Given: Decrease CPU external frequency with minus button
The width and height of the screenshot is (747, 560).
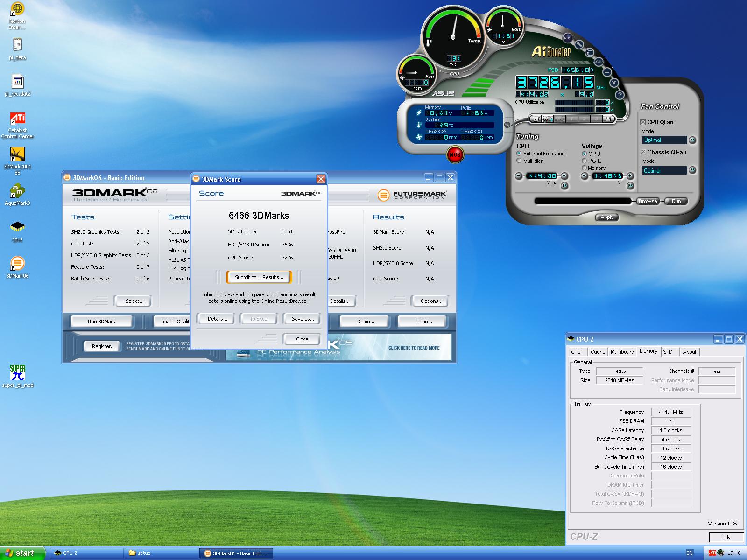Looking at the screenshot, I should [519, 176].
